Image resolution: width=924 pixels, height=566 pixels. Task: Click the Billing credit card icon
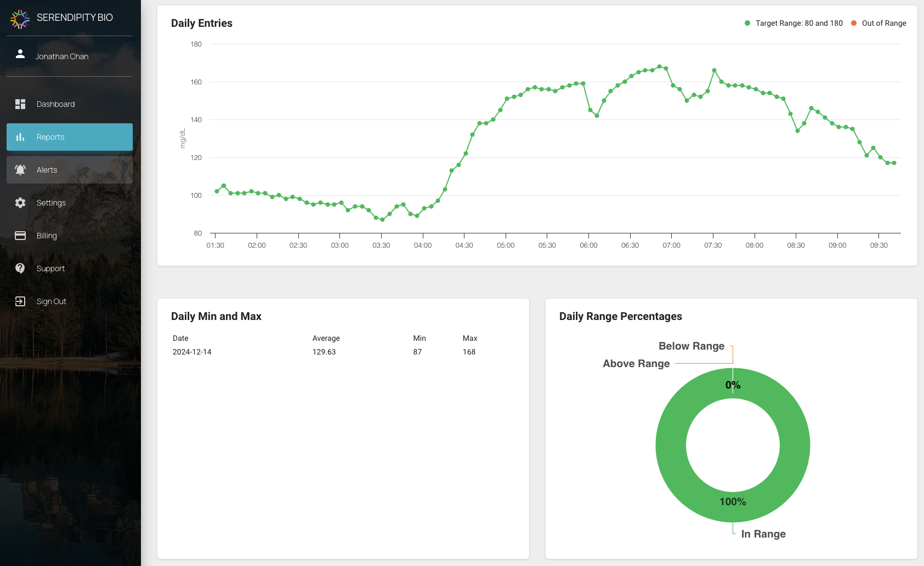[x=20, y=236]
